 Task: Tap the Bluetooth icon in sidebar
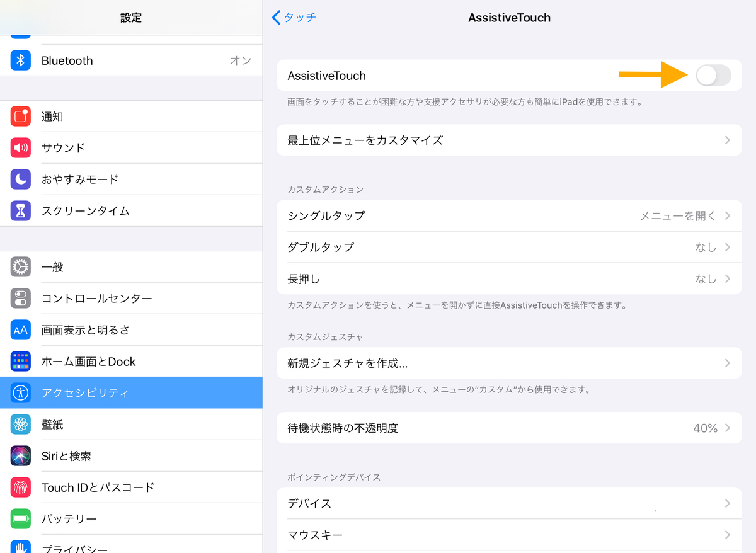tap(21, 60)
